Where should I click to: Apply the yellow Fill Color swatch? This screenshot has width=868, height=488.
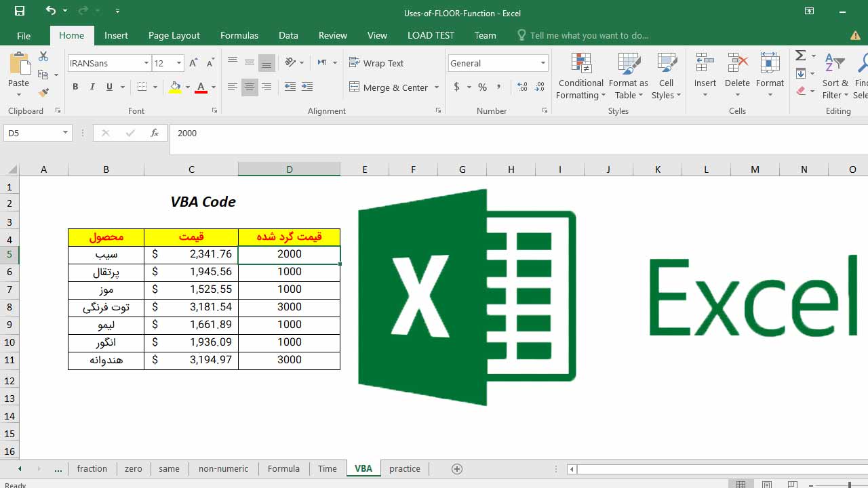[x=176, y=87]
